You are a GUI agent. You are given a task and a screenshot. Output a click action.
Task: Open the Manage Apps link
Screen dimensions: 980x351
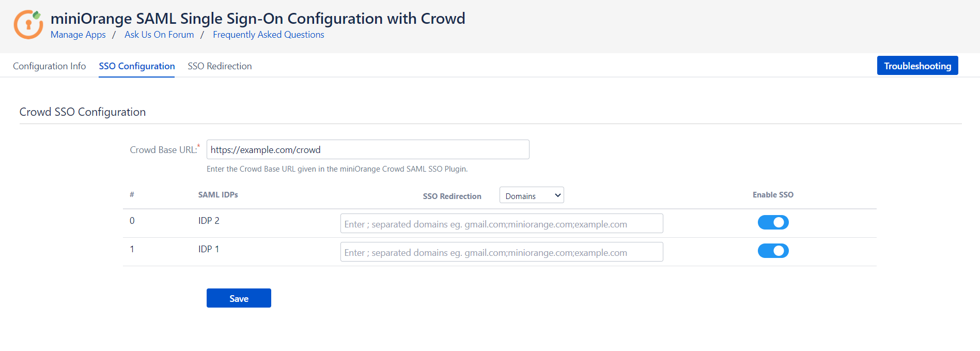point(78,35)
